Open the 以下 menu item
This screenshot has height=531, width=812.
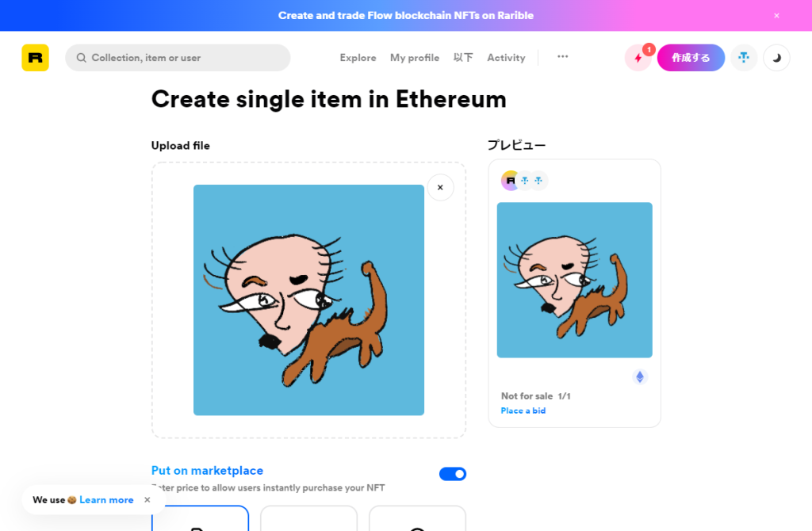pos(463,57)
